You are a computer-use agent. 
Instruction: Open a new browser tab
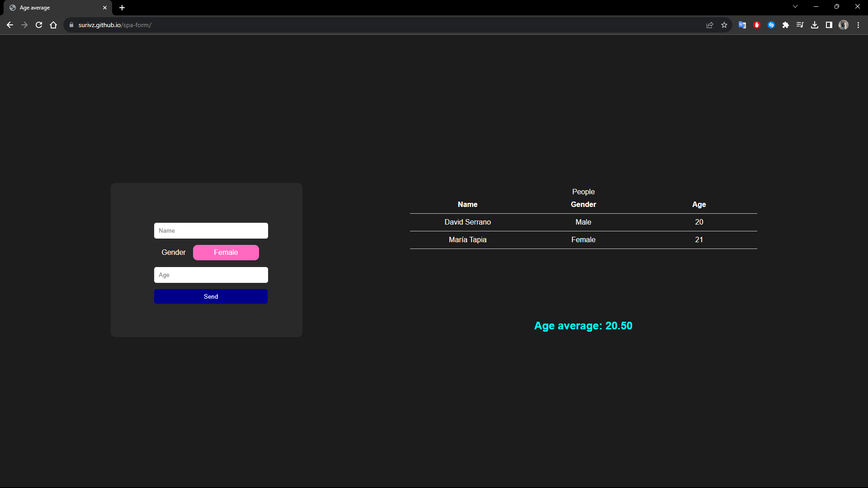point(122,8)
